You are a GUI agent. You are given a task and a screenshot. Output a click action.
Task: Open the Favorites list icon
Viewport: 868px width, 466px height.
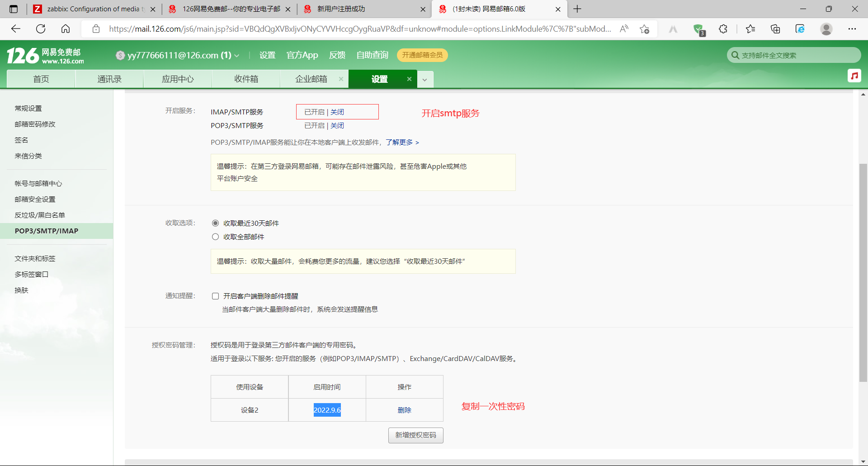click(750, 29)
